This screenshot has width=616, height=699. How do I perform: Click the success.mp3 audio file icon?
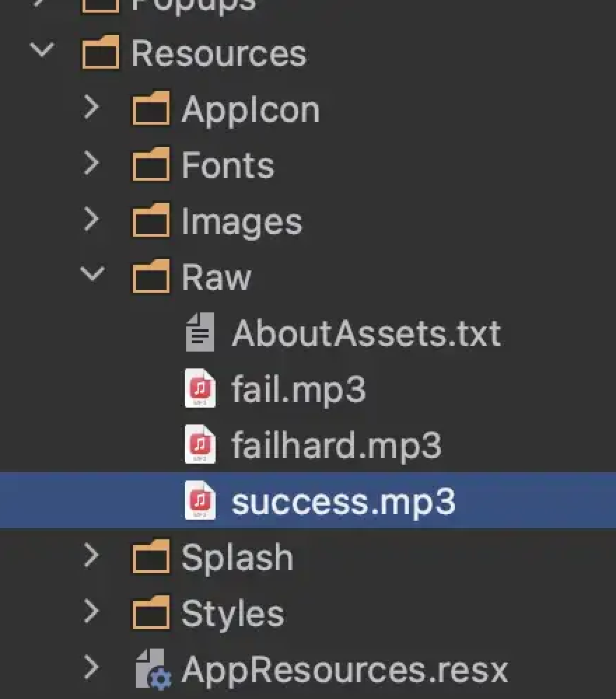click(200, 500)
